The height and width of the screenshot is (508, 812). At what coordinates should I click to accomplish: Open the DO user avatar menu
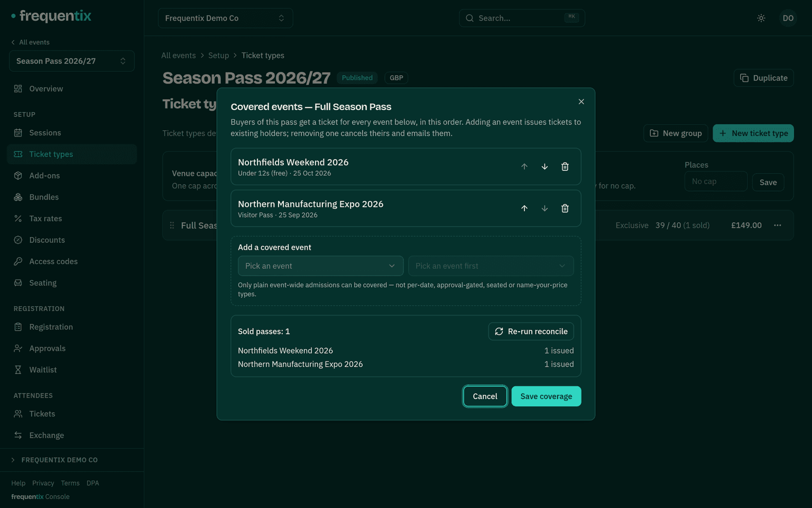point(788,18)
